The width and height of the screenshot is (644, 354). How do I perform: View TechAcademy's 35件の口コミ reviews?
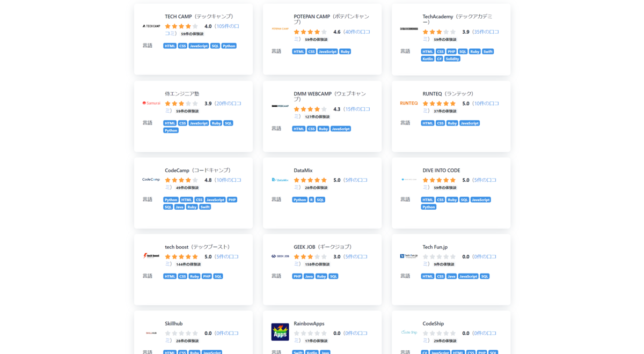point(460,35)
